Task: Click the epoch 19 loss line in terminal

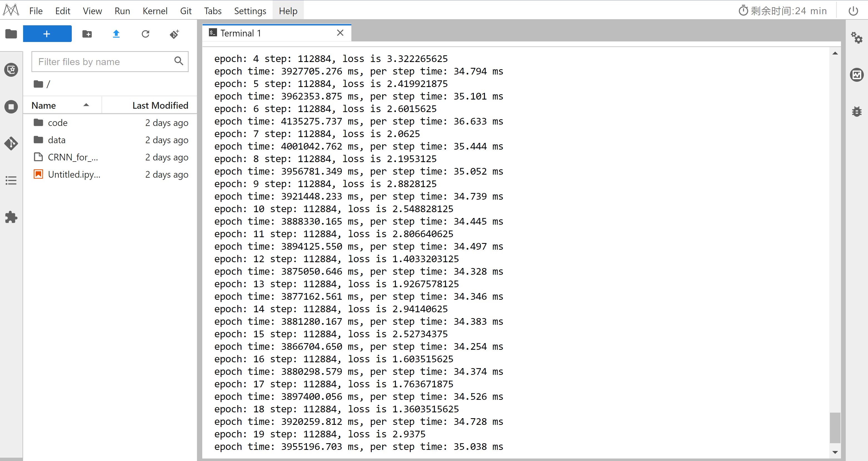Action: pyautogui.click(x=320, y=434)
